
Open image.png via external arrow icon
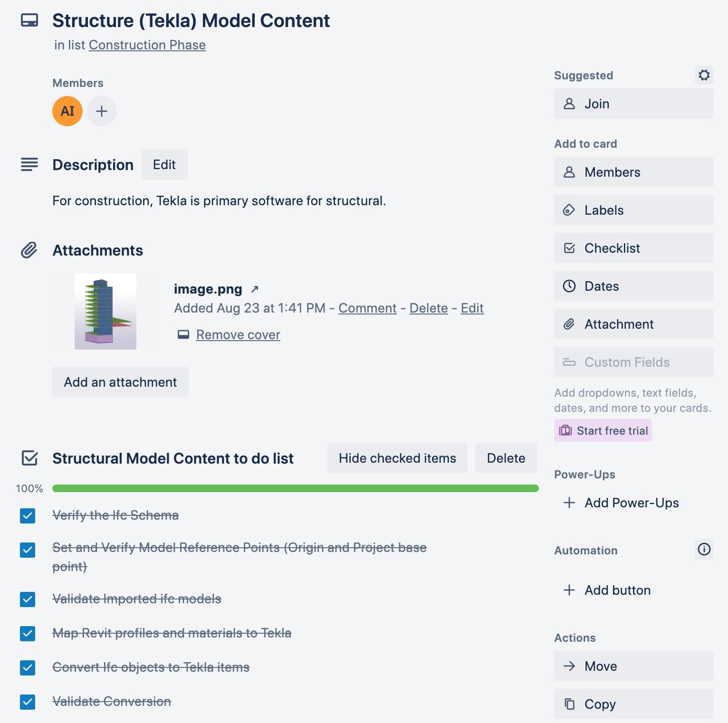pos(255,289)
